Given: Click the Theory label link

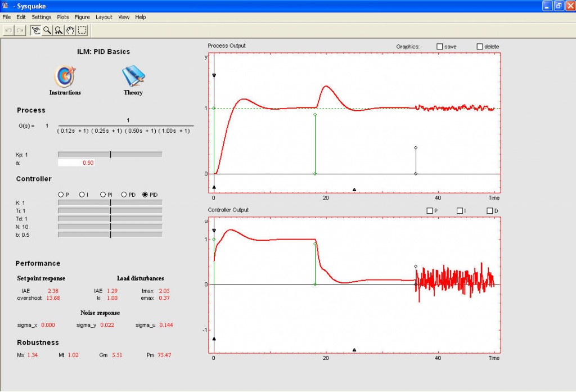Looking at the screenshot, I should pyautogui.click(x=133, y=93).
